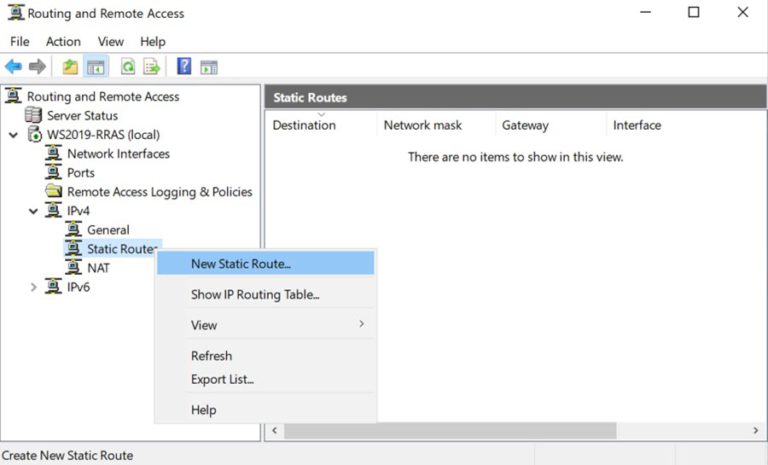This screenshot has height=465, width=768.
Task: Toggle Show/Hide Action Pane toolbar icon
Action: tap(209, 67)
